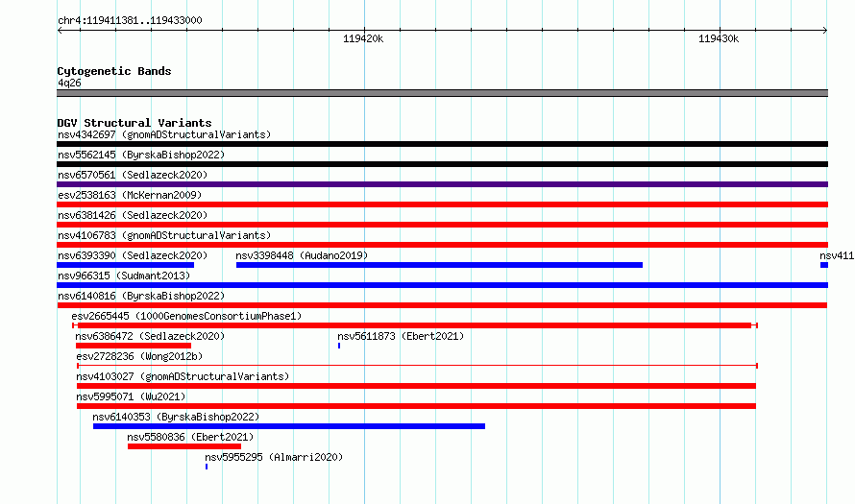Image resolution: width=855 pixels, height=504 pixels.
Task: Click the esv2665445 1000GenomesConsortiumPhase1 label text
Action: (186, 316)
